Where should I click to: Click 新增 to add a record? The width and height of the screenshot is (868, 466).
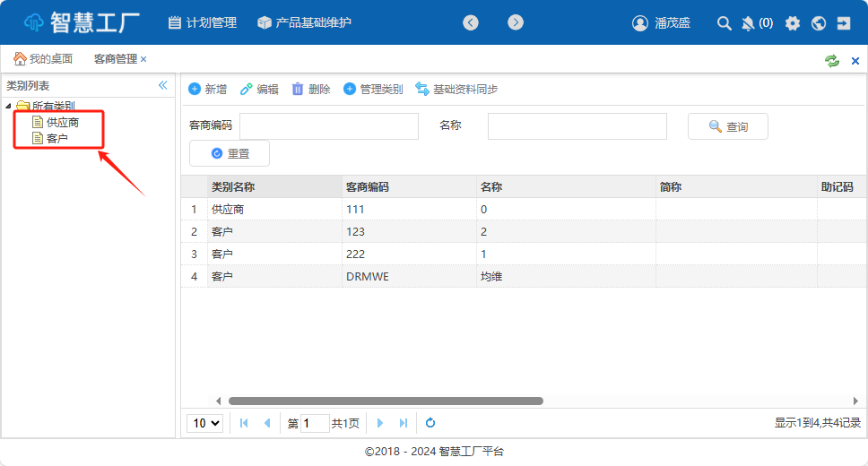pyautogui.click(x=207, y=90)
